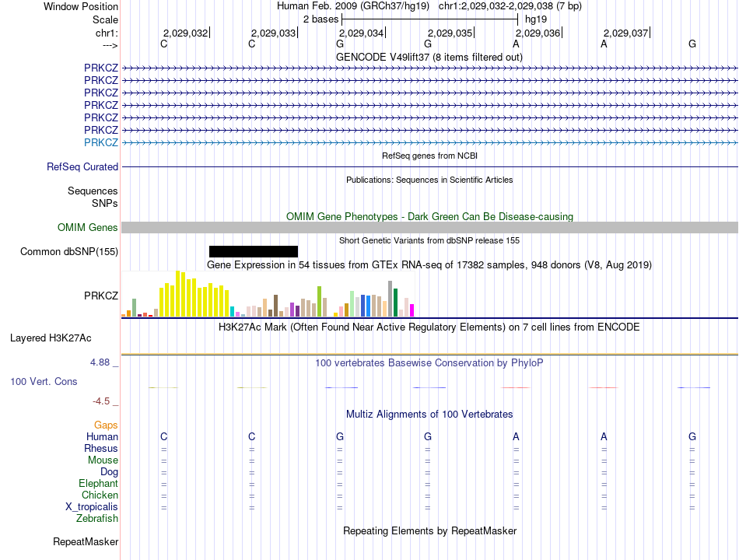The image size is (739, 560).
Task: Click the orange Gaps label
Action: click(x=106, y=425)
